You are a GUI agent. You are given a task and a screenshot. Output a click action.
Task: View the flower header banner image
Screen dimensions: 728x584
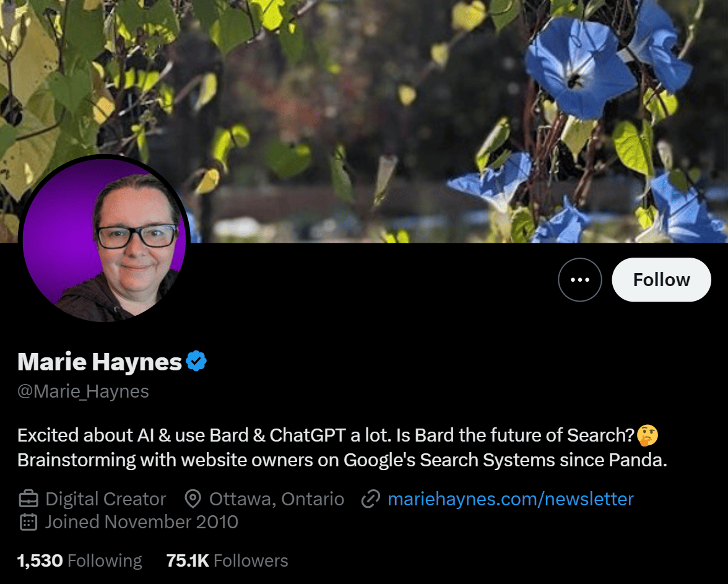click(x=364, y=121)
